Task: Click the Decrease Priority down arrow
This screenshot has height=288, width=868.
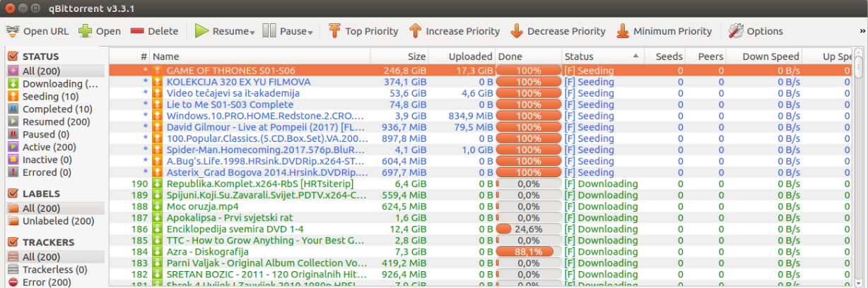Action: coord(517,31)
